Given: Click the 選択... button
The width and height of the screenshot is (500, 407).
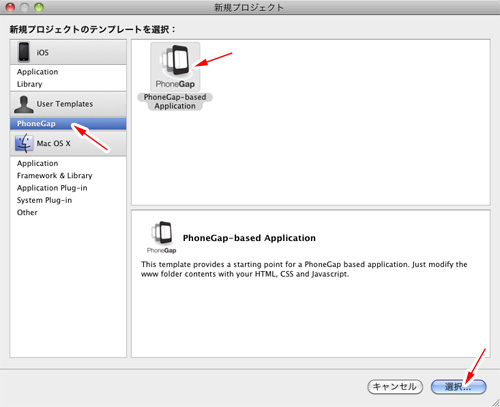Looking at the screenshot, I should point(459,387).
